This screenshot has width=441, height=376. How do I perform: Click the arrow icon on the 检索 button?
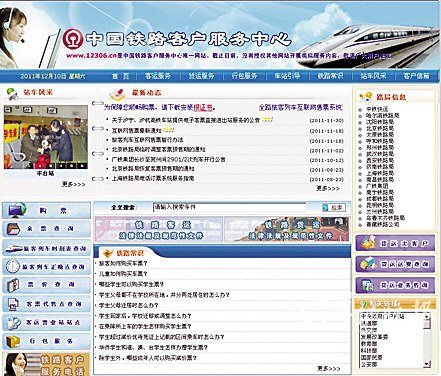[326, 208]
